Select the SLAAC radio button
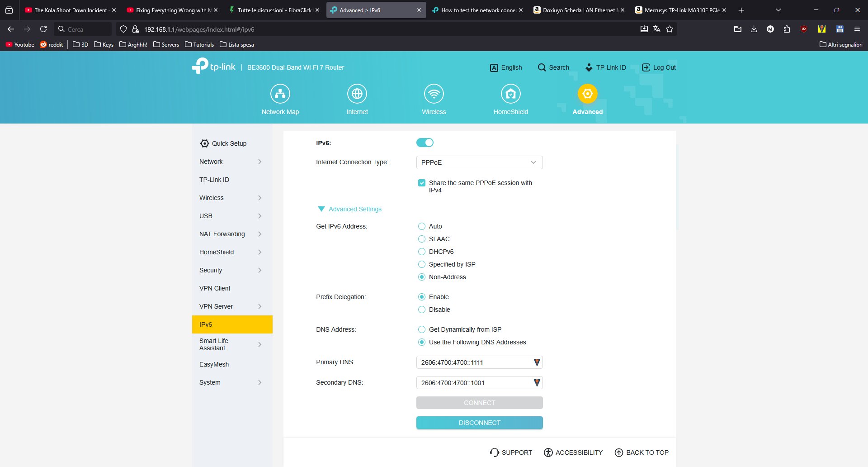 (422, 239)
